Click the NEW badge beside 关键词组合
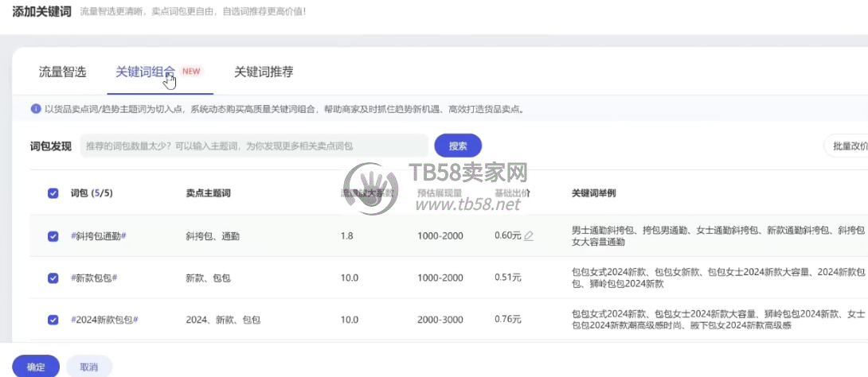 point(192,72)
